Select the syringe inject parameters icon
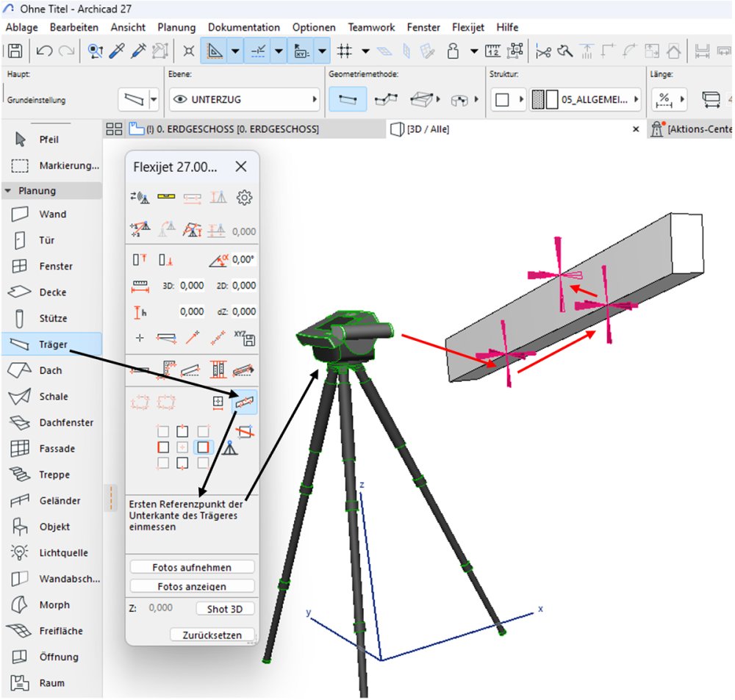The image size is (735, 700). (138, 51)
